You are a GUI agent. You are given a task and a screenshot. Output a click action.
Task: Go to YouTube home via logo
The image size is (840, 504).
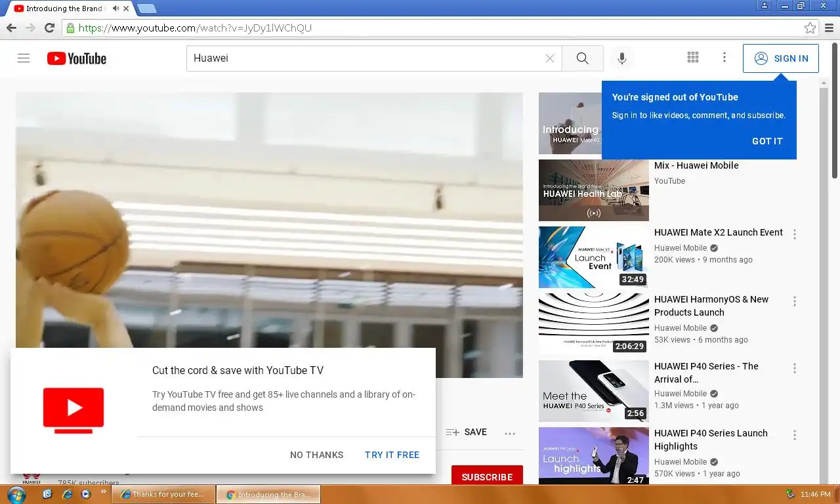(77, 58)
